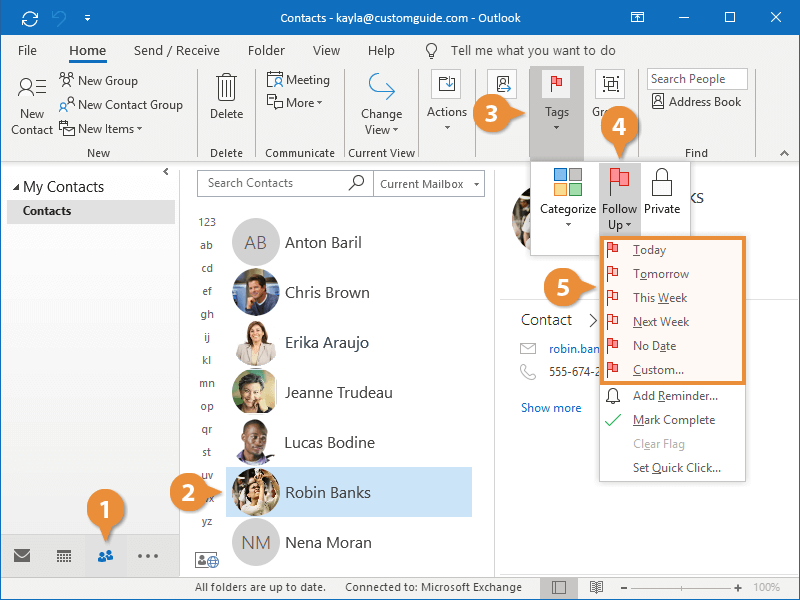Click the New Contact icon
Screen dimensions: 800x600
[32, 87]
